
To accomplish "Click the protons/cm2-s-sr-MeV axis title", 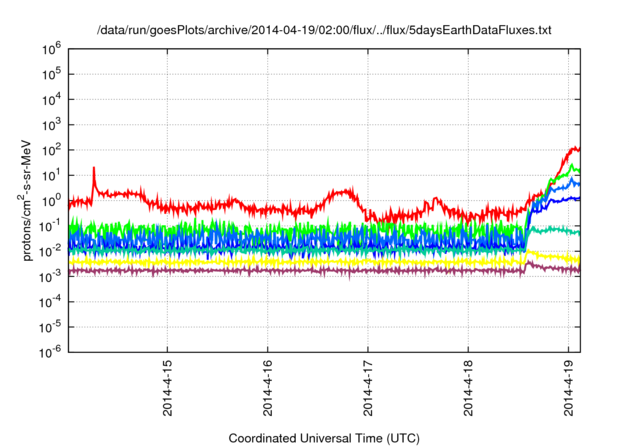I will [26, 200].
